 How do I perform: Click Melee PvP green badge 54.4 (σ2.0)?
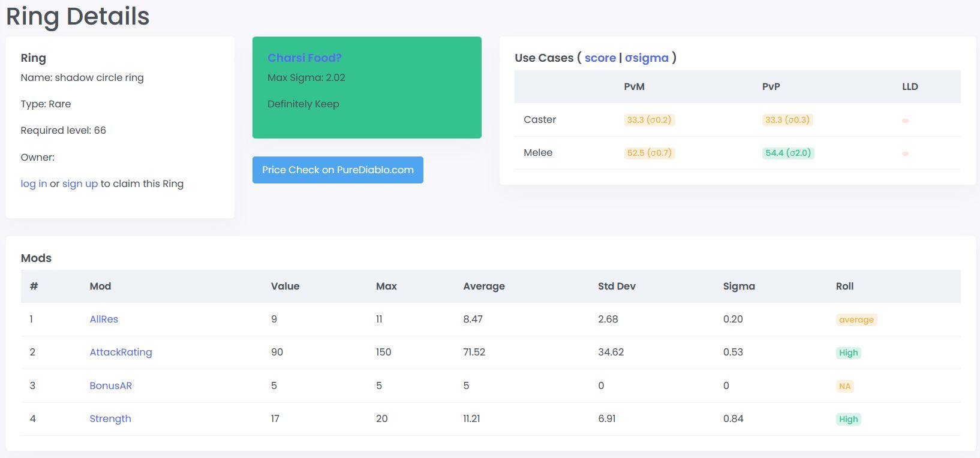coord(787,153)
